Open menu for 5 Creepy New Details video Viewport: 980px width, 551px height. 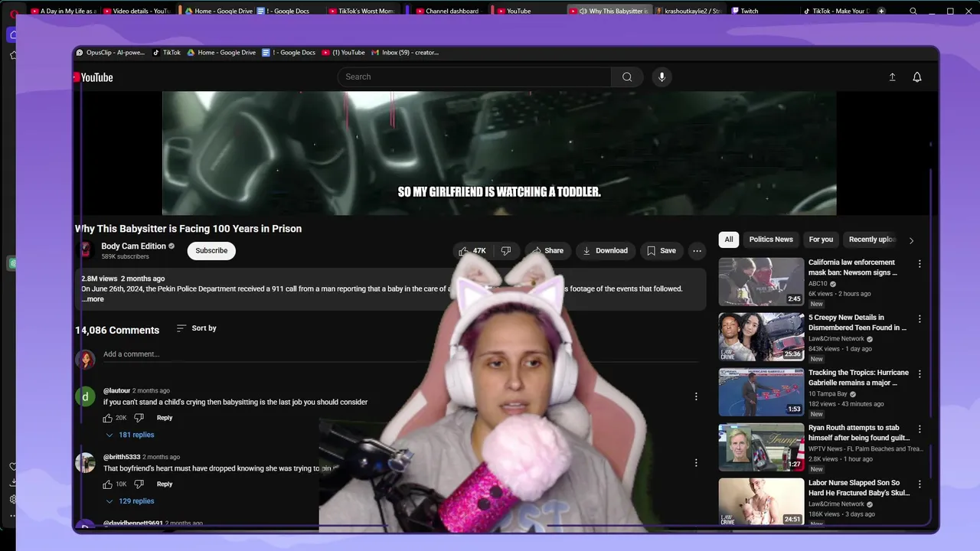pos(920,319)
